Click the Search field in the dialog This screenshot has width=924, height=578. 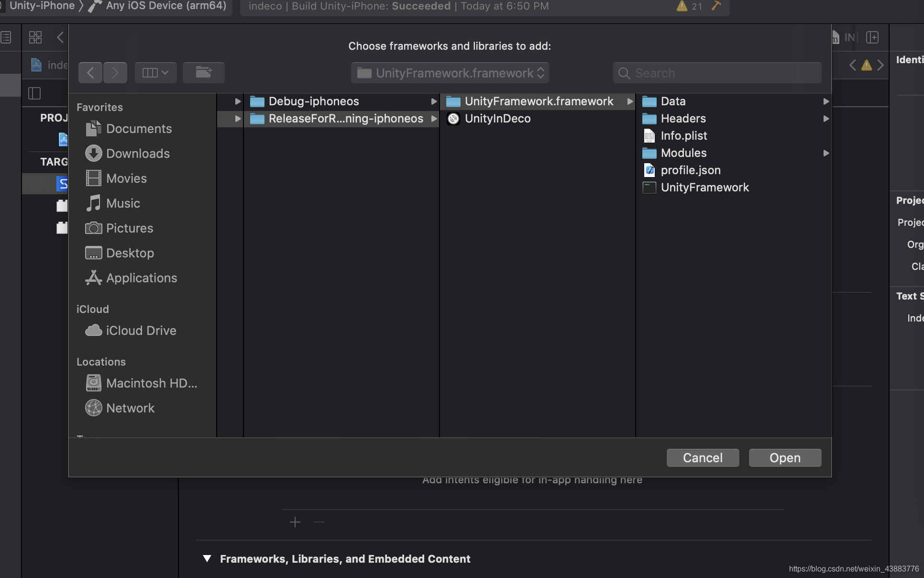(x=717, y=73)
